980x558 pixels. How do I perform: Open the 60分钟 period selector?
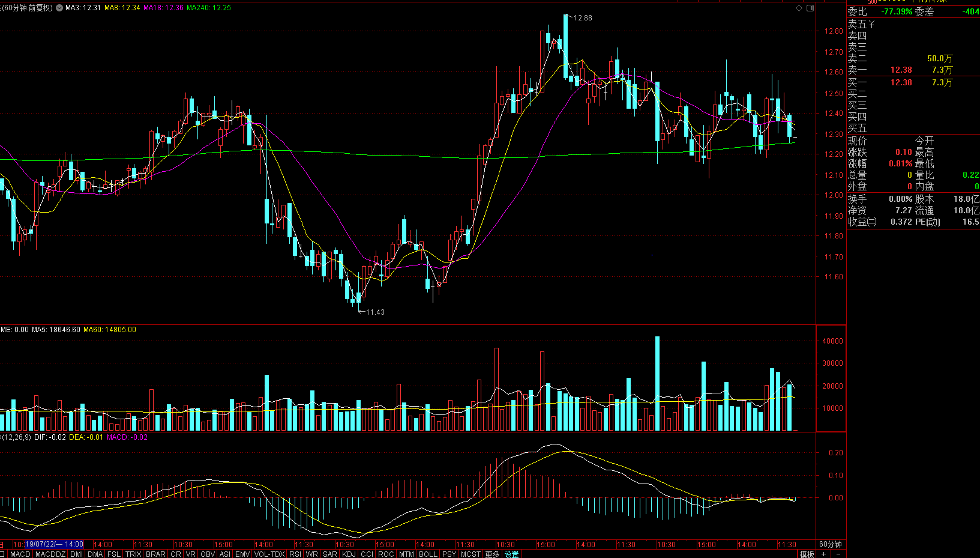(831, 544)
